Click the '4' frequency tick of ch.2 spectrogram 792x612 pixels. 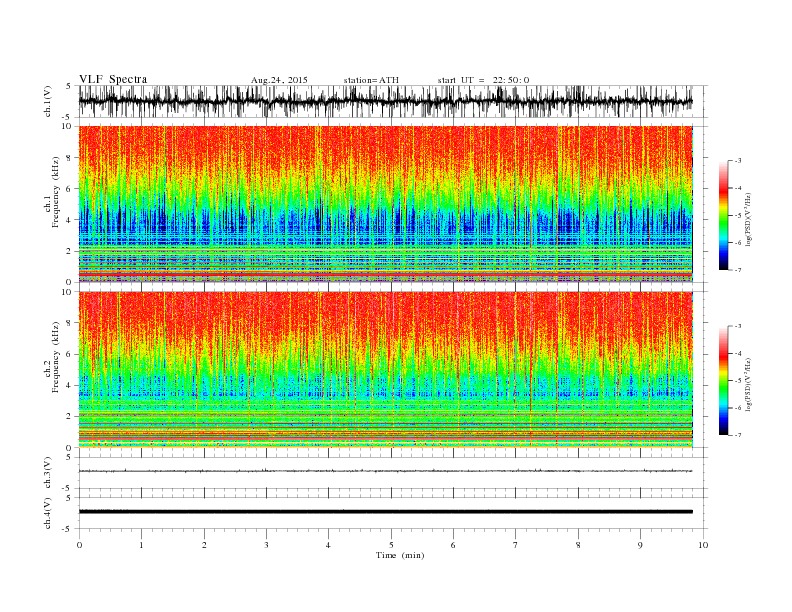point(70,386)
